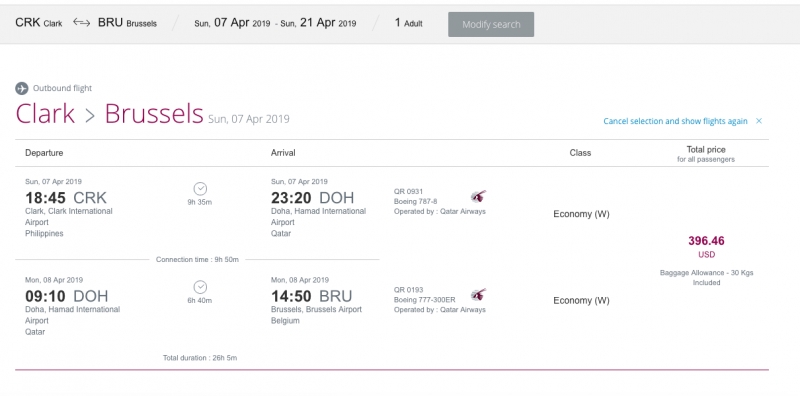Select the Arrival column header
The width and height of the screenshot is (800, 396).
pyautogui.click(x=283, y=153)
